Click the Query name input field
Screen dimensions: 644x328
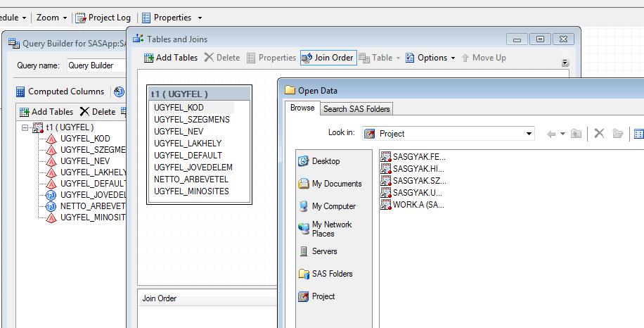96,65
